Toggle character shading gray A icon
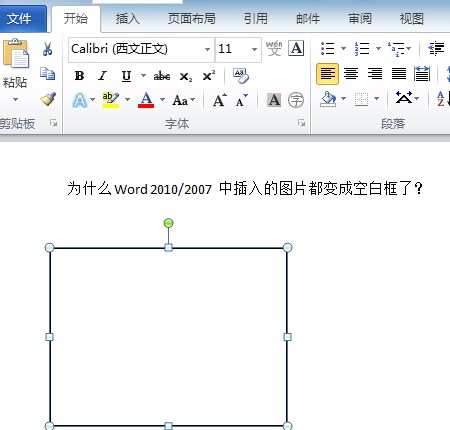450x430 pixels. point(274,100)
